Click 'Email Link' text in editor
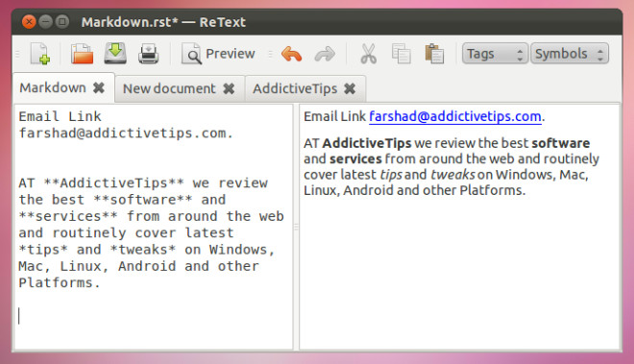 point(60,116)
